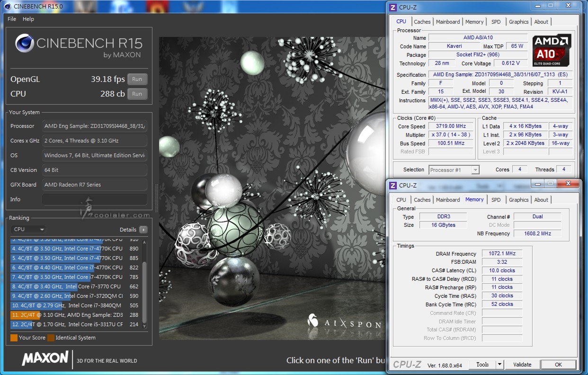Click the AMD A10 logo in CPU-Z
This screenshot has height=375, width=588.
click(551, 50)
